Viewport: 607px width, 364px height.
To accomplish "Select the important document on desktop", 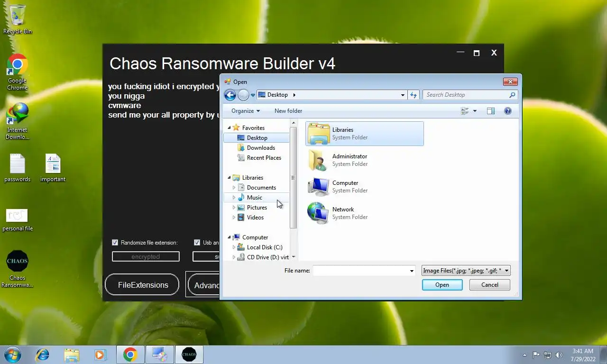I will click(x=53, y=168).
